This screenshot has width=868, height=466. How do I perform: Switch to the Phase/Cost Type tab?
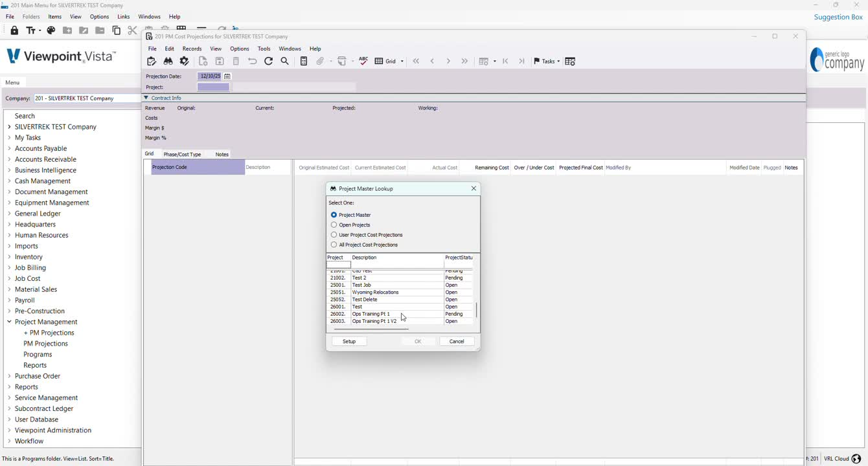pyautogui.click(x=182, y=155)
